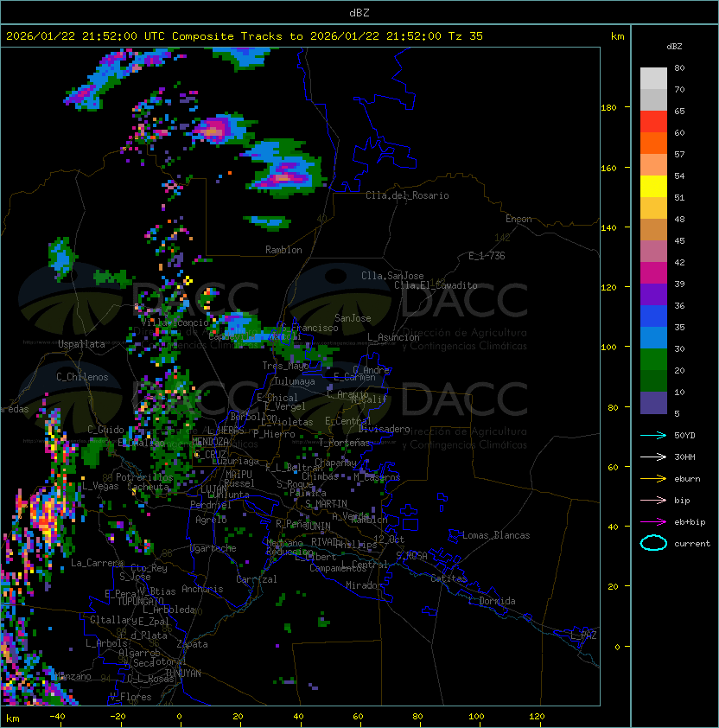This screenshot has height=728, width=719.
Task: Click the Potrerillos map label
Action: (x=144, y=476)
